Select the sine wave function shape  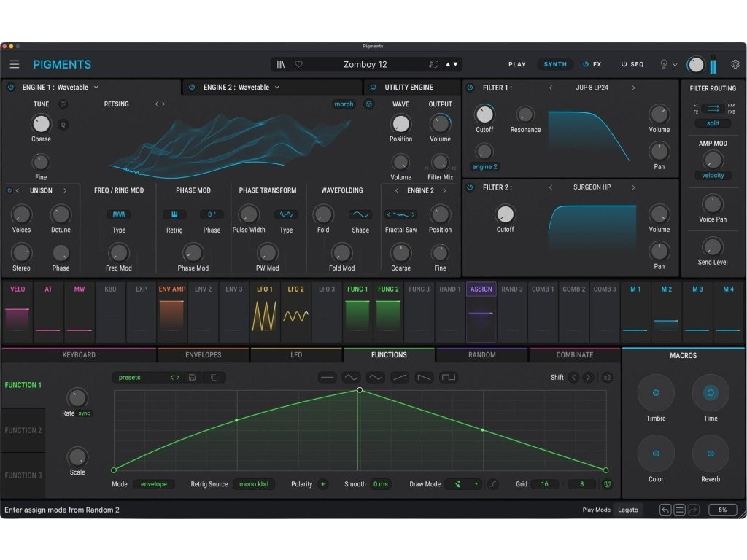(352, 378)
